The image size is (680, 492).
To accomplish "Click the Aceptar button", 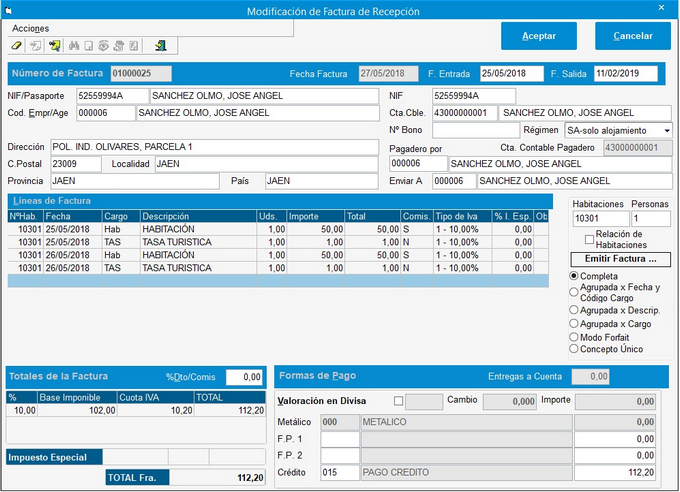I will click(x=539, y=36).
